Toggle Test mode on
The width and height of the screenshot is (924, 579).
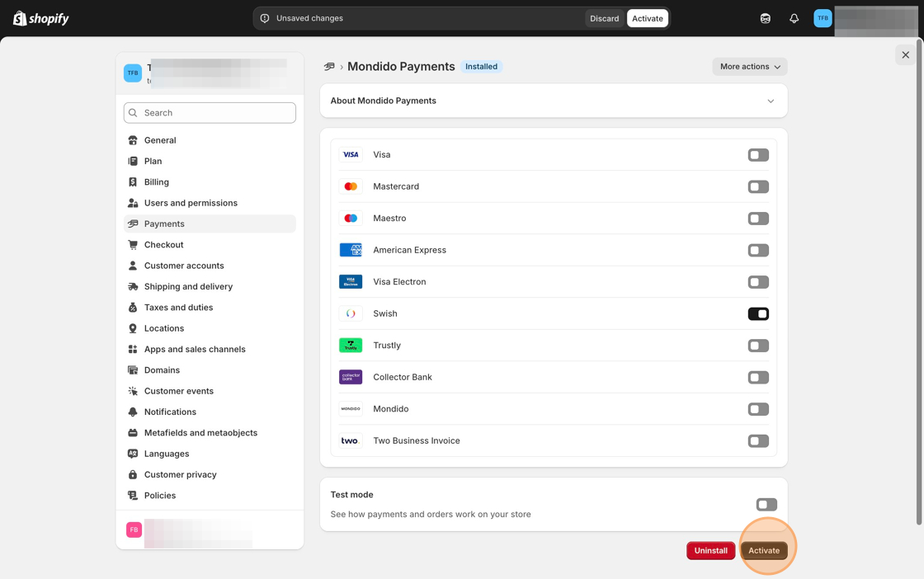click(766, 505)
